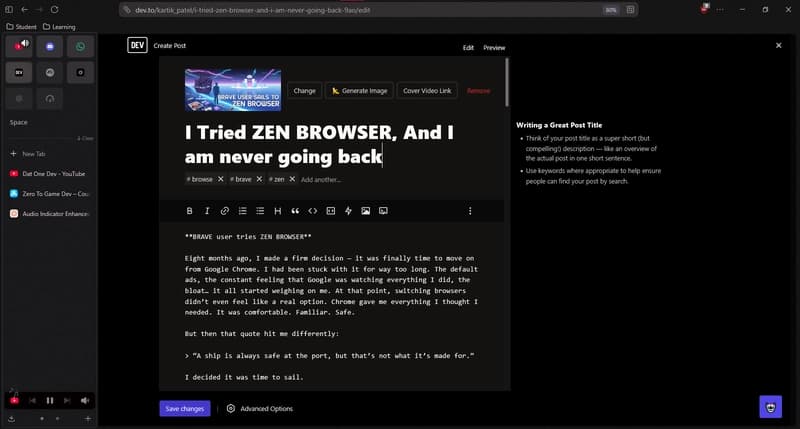Close the post editor

(779, 45)
